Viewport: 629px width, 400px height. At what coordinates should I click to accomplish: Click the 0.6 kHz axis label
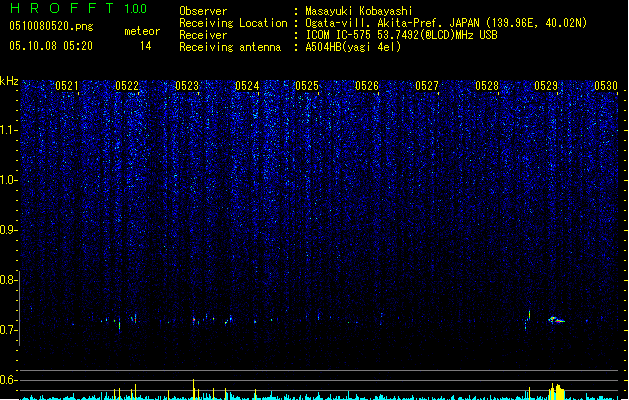point(8,380)
